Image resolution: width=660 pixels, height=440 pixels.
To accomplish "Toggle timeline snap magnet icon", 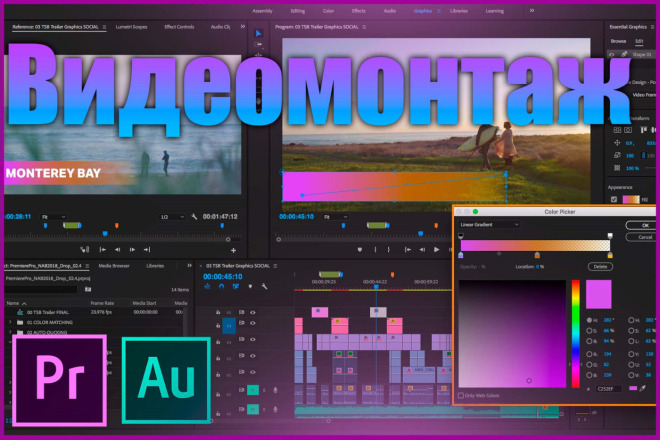I will [x=221, y=286].
